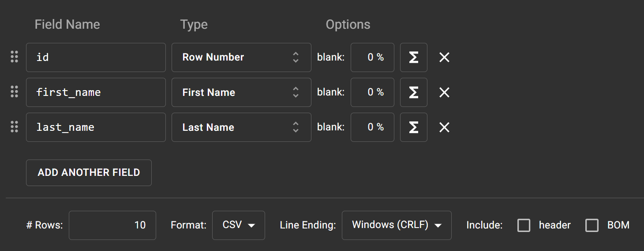
Task: Open the Last Name type selector
Action: (x=241, y=127)
